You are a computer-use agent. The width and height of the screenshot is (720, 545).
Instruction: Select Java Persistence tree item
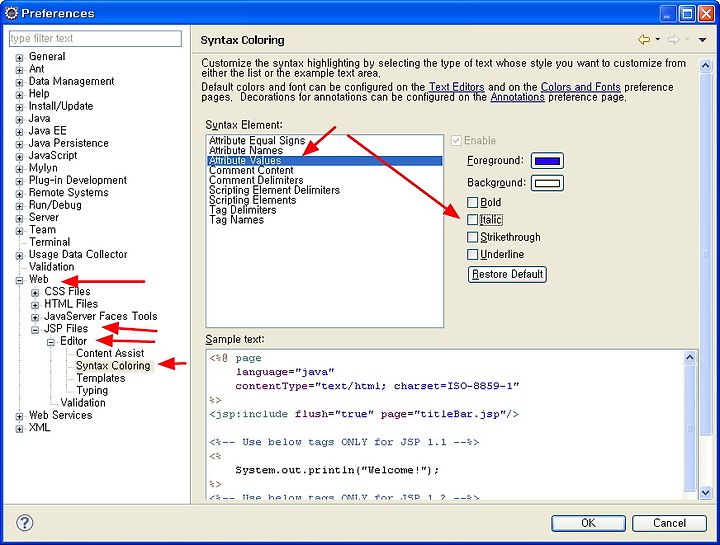(69, 143)
